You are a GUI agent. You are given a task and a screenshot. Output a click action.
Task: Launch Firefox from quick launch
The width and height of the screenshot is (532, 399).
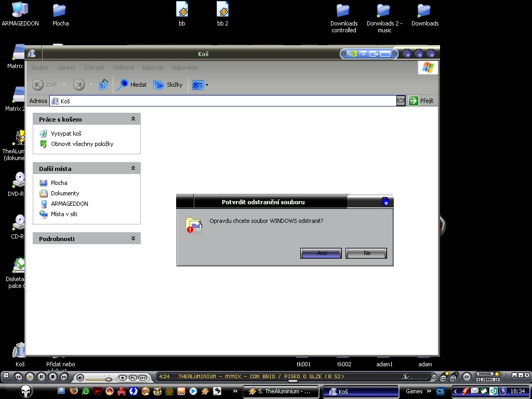[74, 391]
